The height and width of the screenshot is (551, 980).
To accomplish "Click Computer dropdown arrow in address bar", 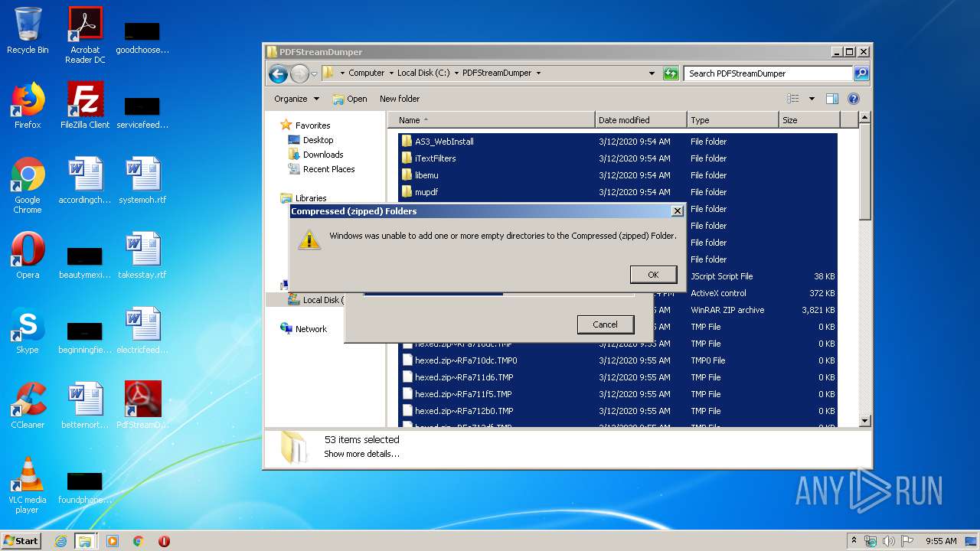I will pyautogui.click(x=391, y=73).
